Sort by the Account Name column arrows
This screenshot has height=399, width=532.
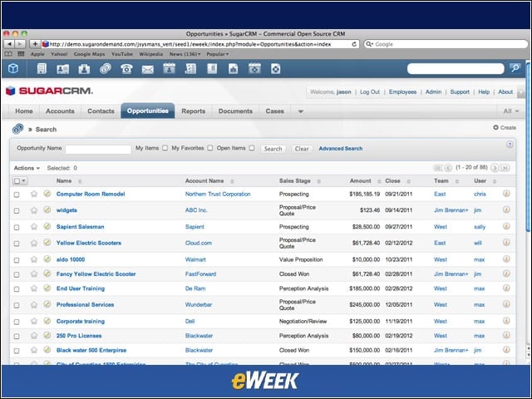(232, 181)
